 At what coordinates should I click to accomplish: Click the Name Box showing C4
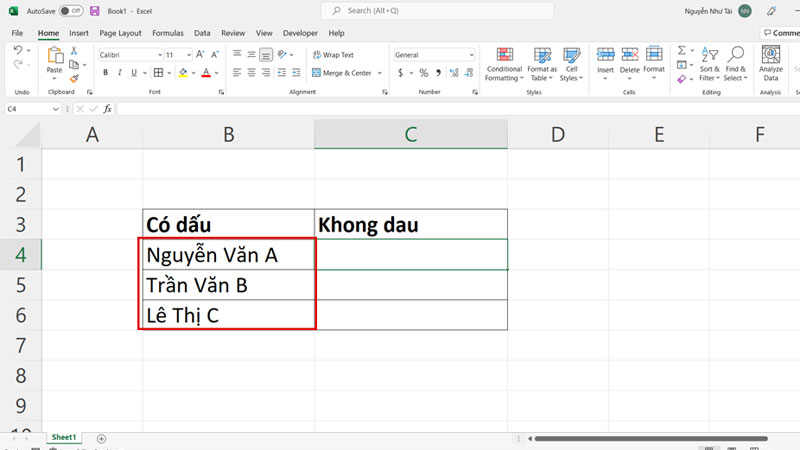coord(32,109)
